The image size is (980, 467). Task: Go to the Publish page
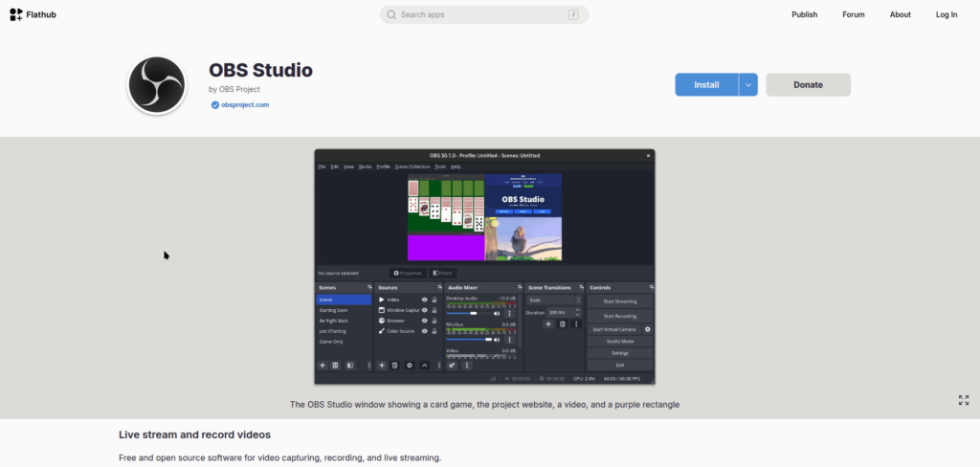804,14
